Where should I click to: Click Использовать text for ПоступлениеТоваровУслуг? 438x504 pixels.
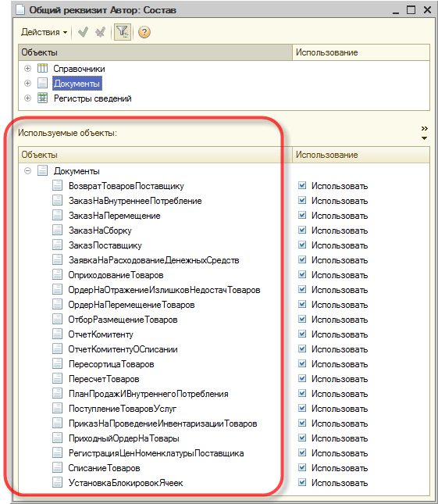click(340, 409)
